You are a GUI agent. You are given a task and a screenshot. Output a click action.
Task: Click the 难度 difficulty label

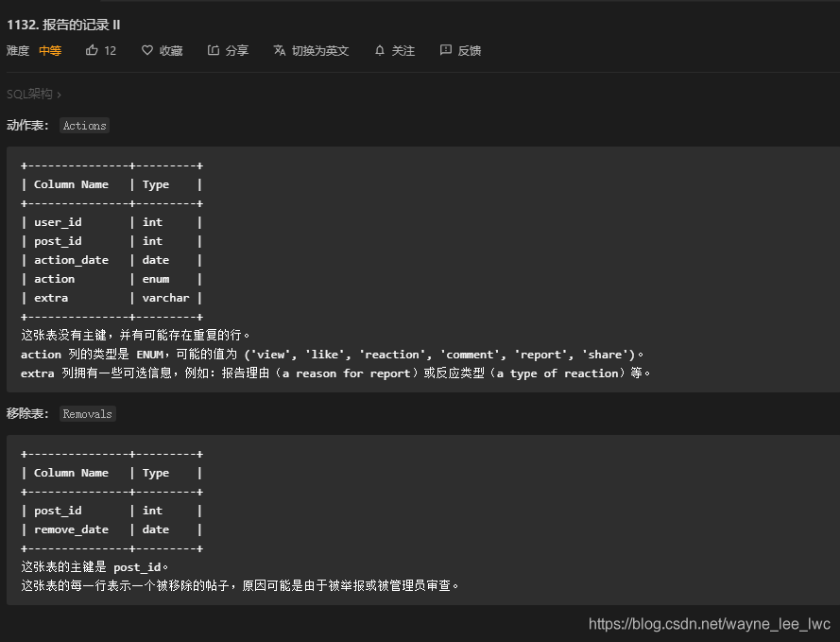18,51
